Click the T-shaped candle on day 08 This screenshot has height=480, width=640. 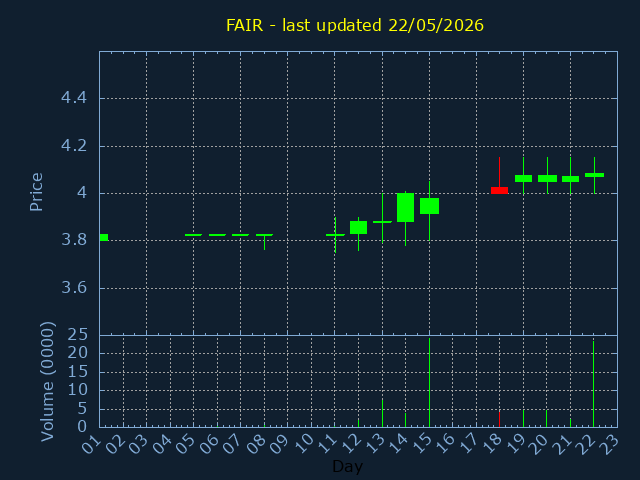(x=264, y=236)
